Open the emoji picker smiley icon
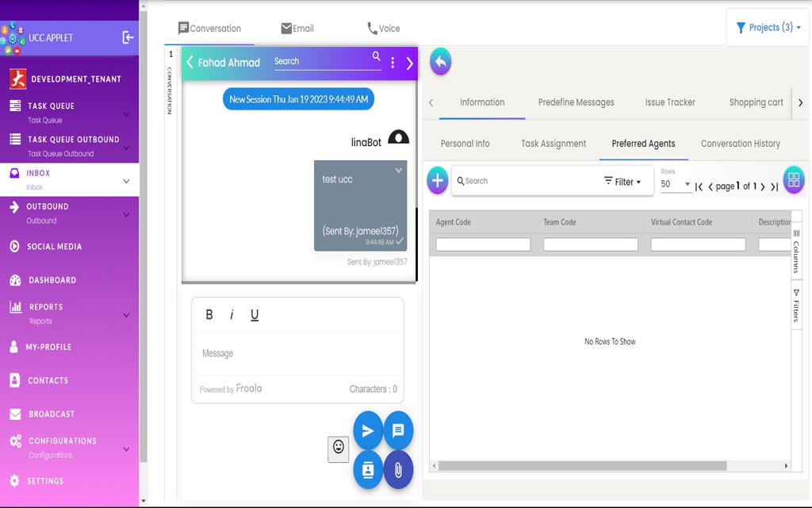This screenshot has width=812, height=508. [x=339, y=448]
